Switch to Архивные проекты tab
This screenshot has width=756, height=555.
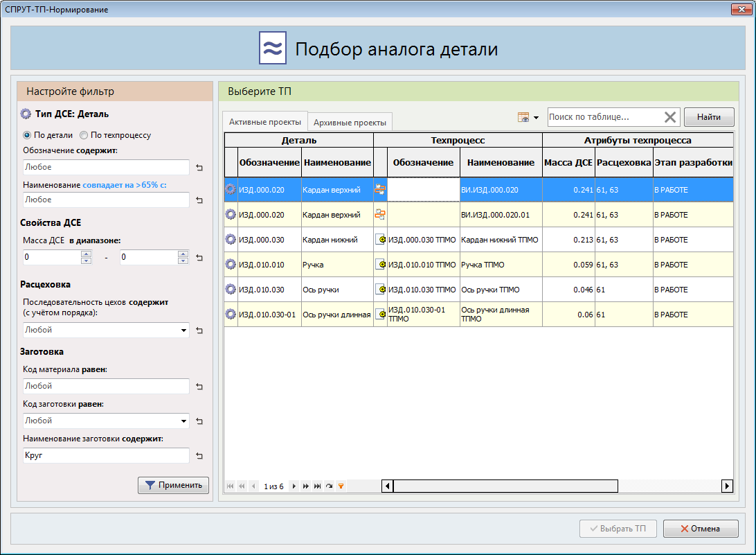pyautogui.click(x=350, y=123)
